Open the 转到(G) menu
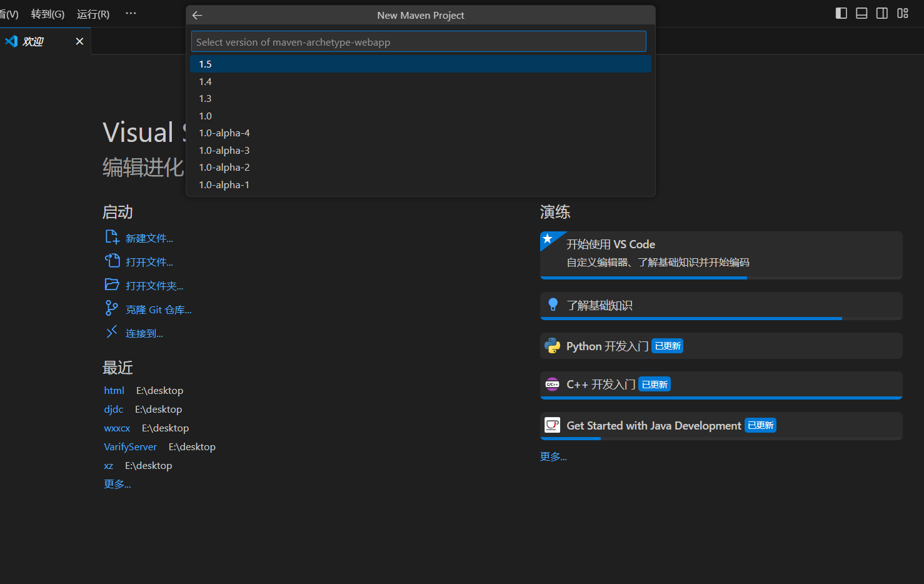Viewport: 924px width, 584px height. [48, 14]
